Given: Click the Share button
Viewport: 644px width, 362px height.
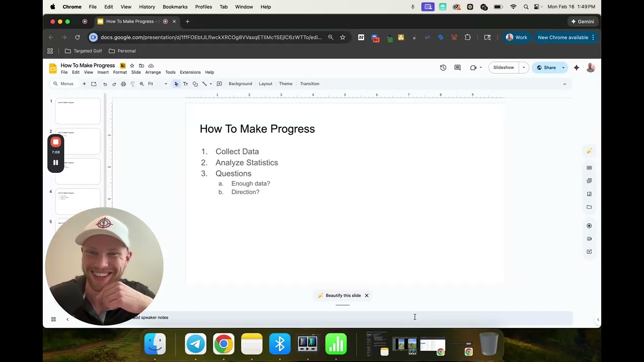Looking at the screenshot, I should pyautogui.click(x=546, y=67).
